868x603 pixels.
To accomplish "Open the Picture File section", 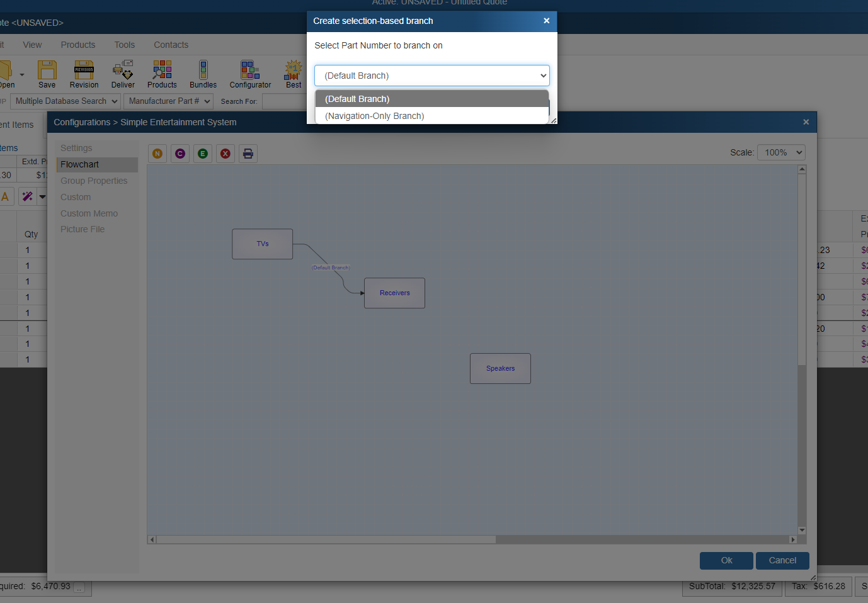I will [97, 229].
